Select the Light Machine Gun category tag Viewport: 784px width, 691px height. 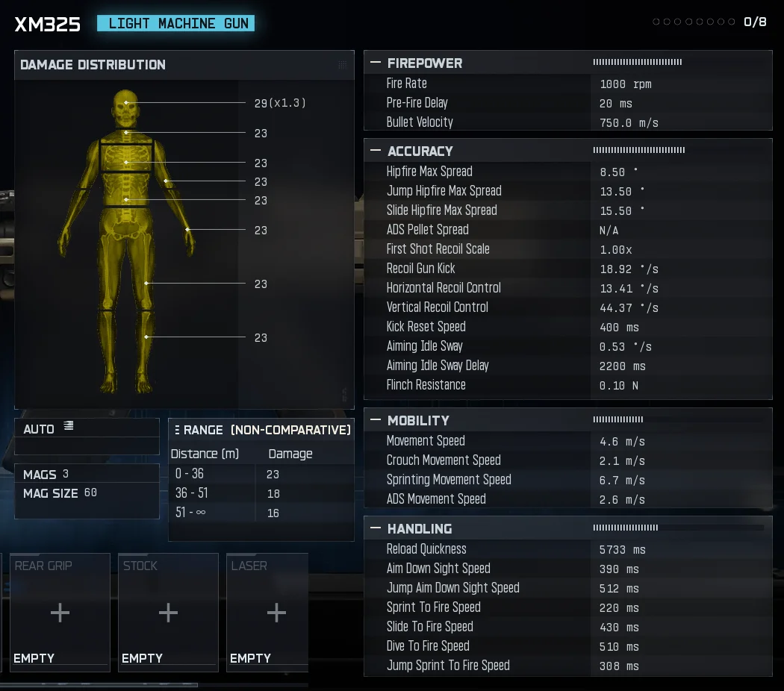176,23
